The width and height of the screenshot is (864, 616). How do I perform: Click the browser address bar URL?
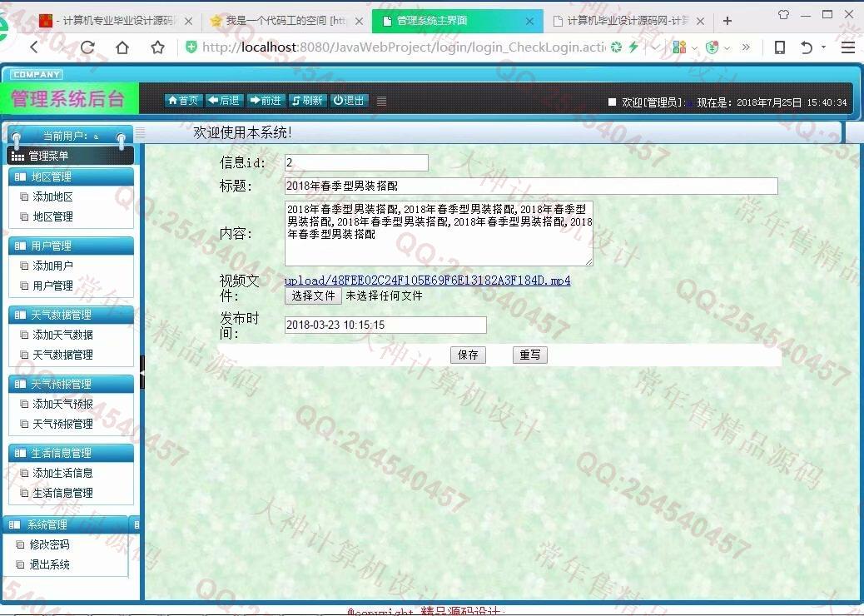404,47
